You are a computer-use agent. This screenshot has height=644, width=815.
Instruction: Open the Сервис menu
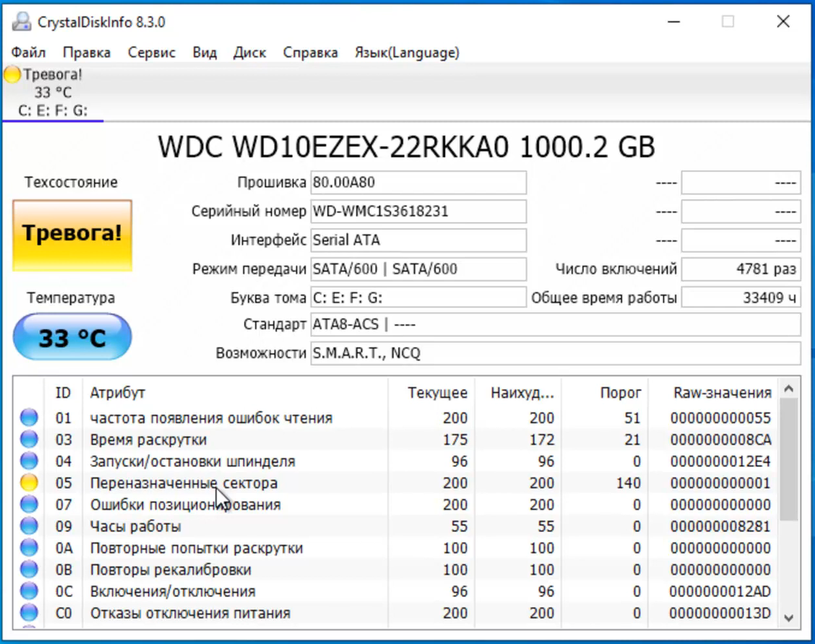(151, 52)
